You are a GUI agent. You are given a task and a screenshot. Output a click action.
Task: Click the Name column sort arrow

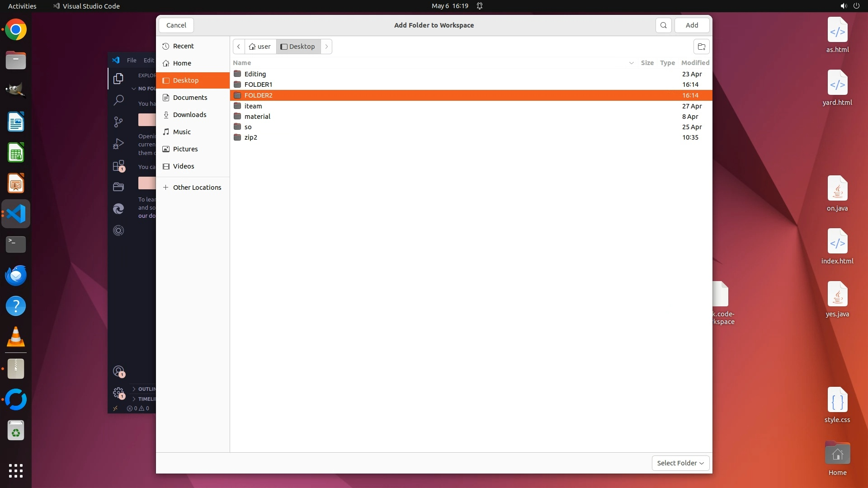pos(631,63)
